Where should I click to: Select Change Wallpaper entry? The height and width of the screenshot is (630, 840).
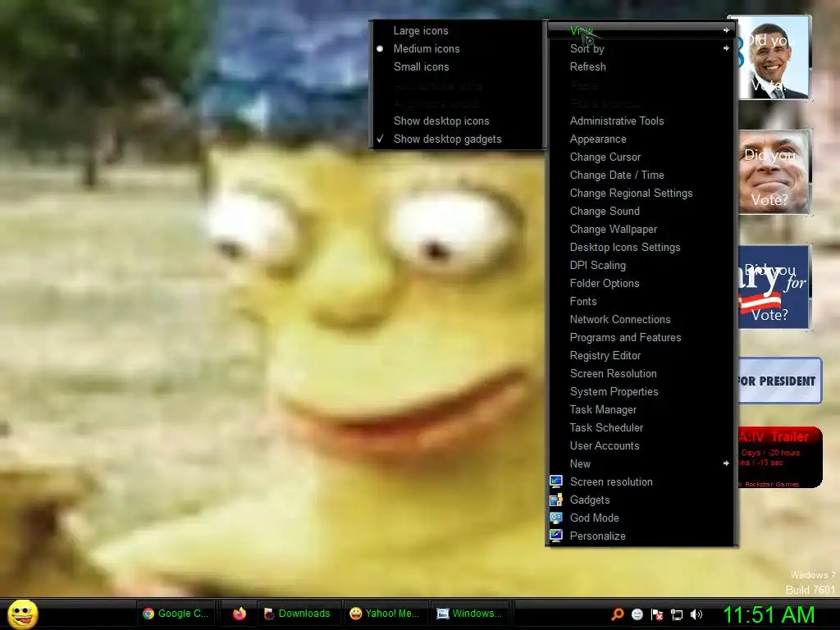tap(641, 230)
